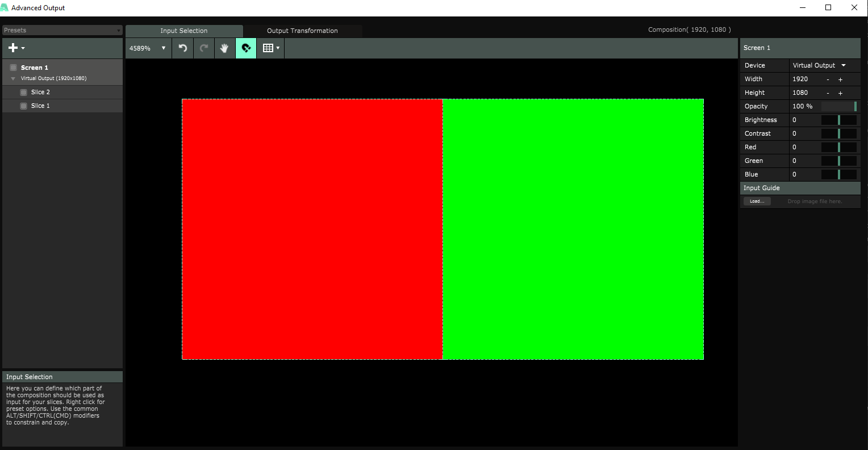Viewport: 868px width, 450px height.
Task: Open the 4589% zoom level dropdown
Action: [x=148, y=48]
